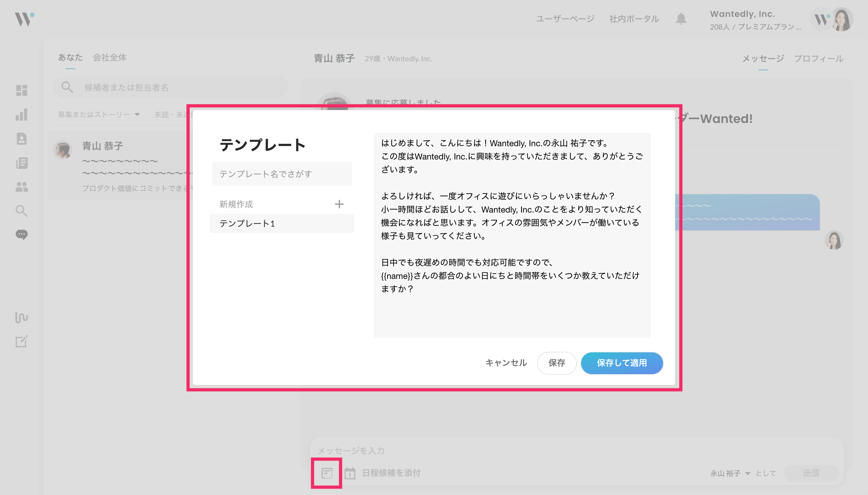Screen dimensions: 868x495
Task: Open the profile badge icon in the sidebar
Action: coord(21,139)
